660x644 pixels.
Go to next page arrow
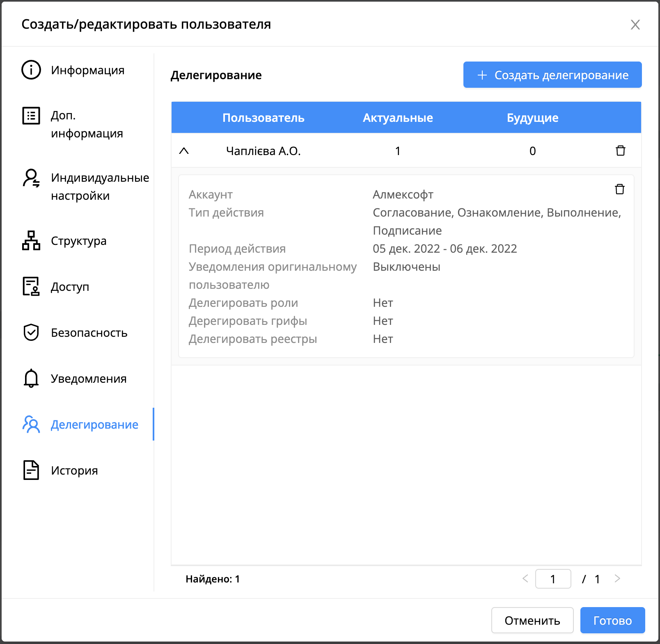tap(617, 579)
